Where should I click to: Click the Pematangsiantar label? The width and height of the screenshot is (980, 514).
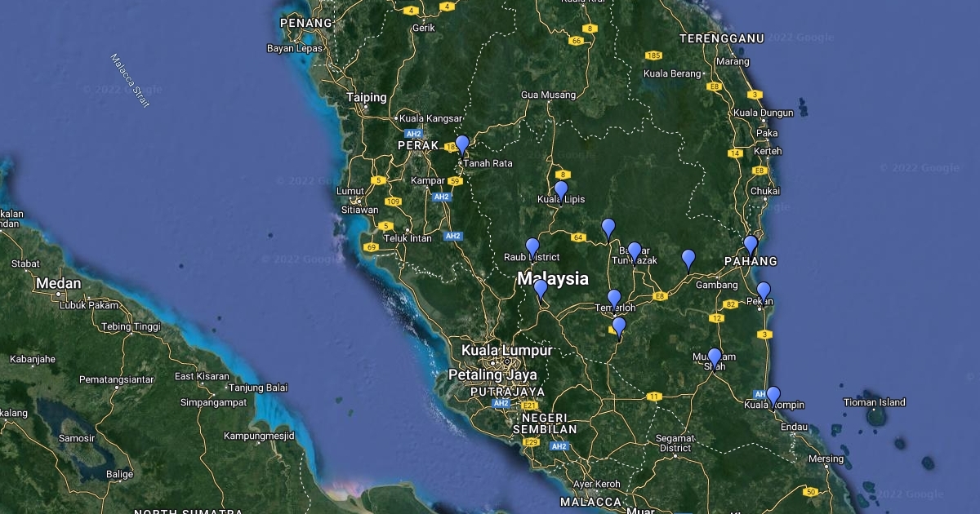pyautogui.click(x=117, y=379)
